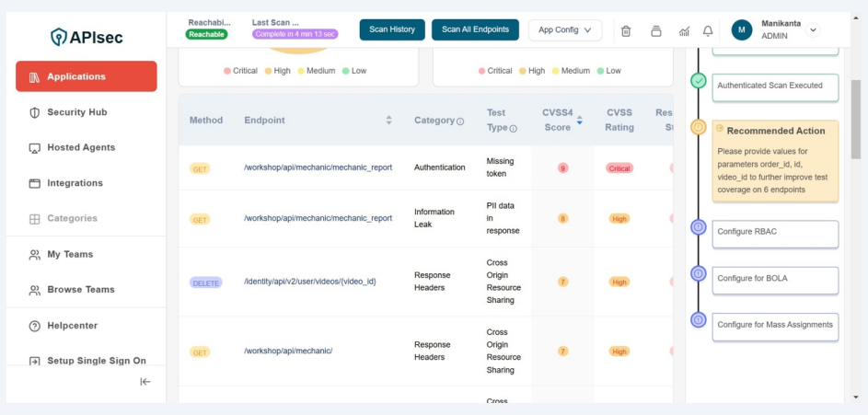
Task: Sort the table by Endpoint column
Action: pos(388,121)
